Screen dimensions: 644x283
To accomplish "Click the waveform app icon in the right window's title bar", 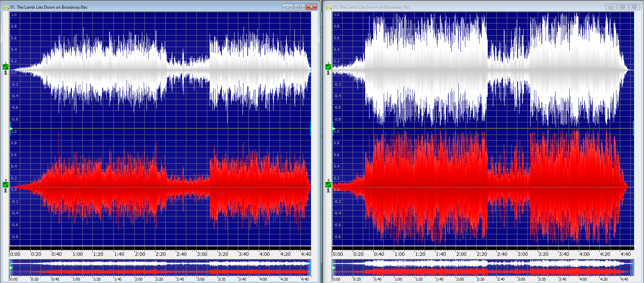I will coord(329,7).
